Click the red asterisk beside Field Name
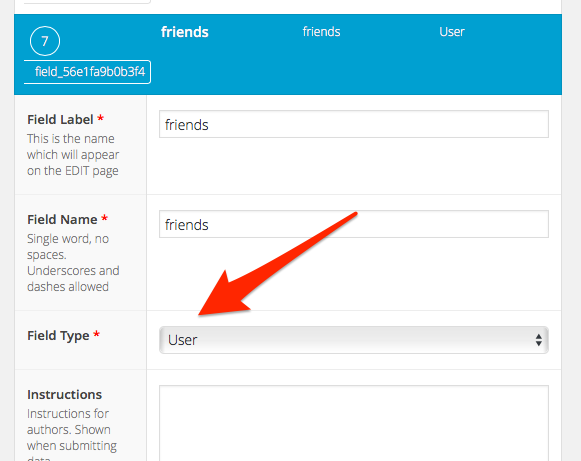581x461 pixels. click(x=104, y=219)
